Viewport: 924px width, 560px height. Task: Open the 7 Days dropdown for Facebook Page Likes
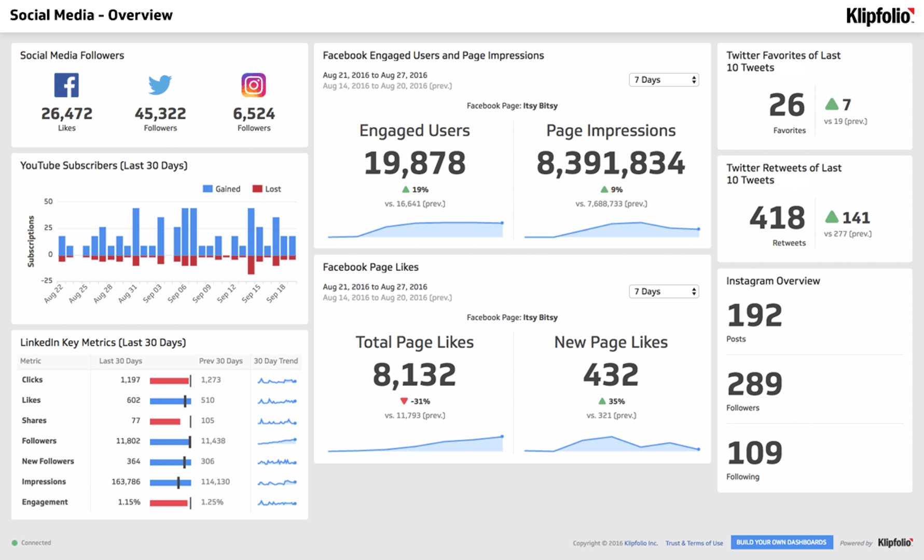pyautogui.click(x=664, y=291)
